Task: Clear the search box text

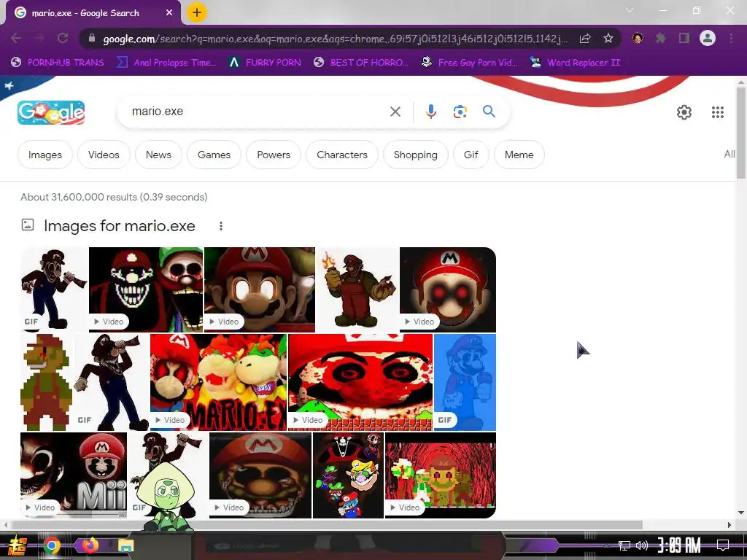Action: (395, 112)
